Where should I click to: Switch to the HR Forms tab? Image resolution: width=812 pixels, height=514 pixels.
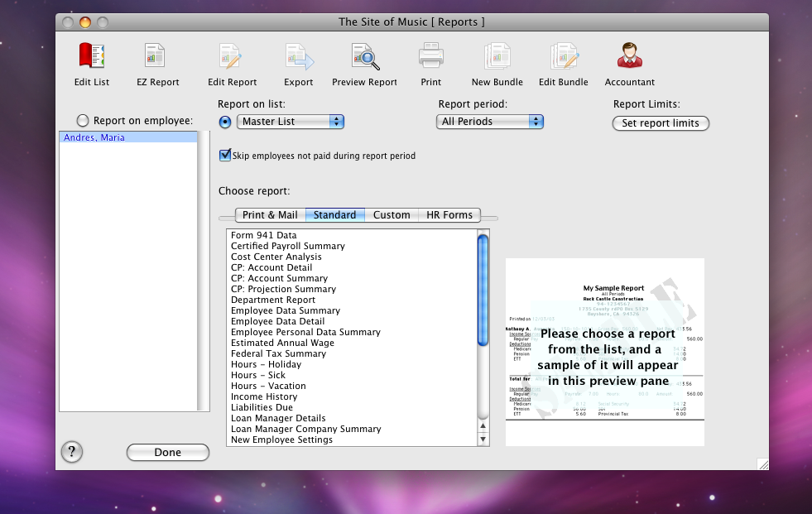[449, 215]
